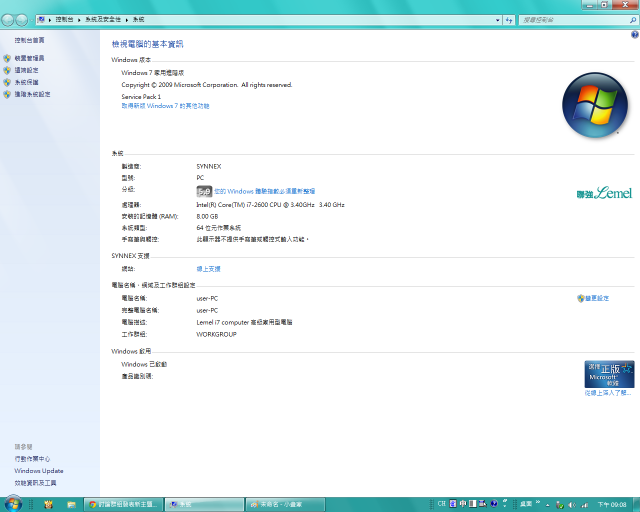The width and height of the screenshot is (640, 512).
Task: Open the volume speaker tray icon
Action: [572, 505]
